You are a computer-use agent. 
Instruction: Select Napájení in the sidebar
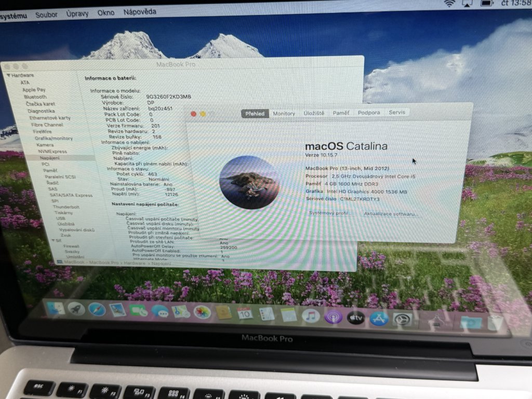[49, 158]
